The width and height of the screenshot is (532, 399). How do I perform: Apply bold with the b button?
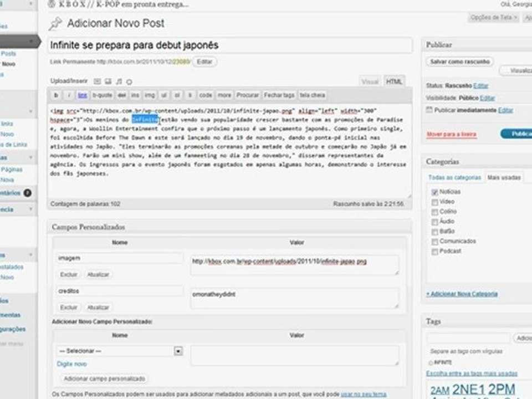pos(56,95)
